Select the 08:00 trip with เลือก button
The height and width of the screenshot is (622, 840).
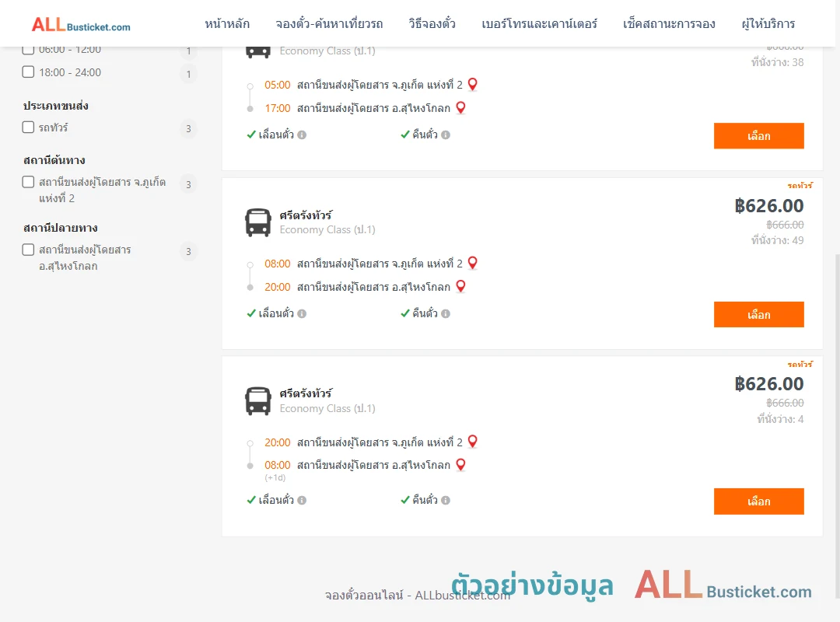(758, 314)
